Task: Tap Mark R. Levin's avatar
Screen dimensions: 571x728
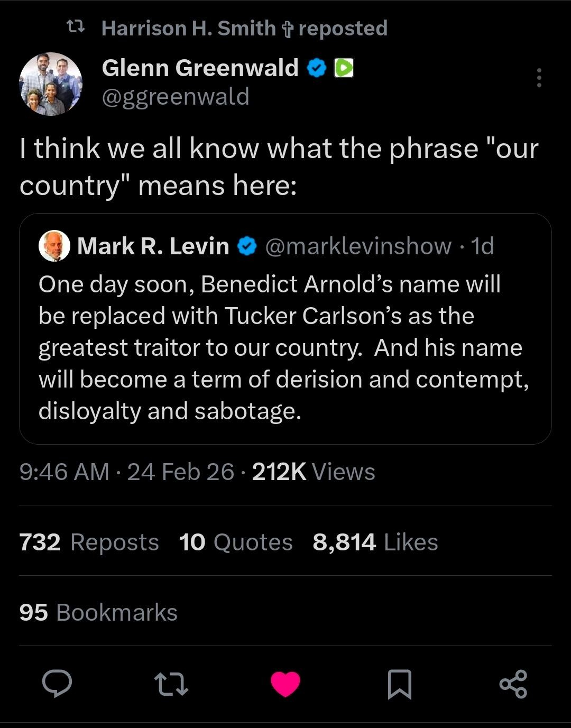Action: point(54,246)
